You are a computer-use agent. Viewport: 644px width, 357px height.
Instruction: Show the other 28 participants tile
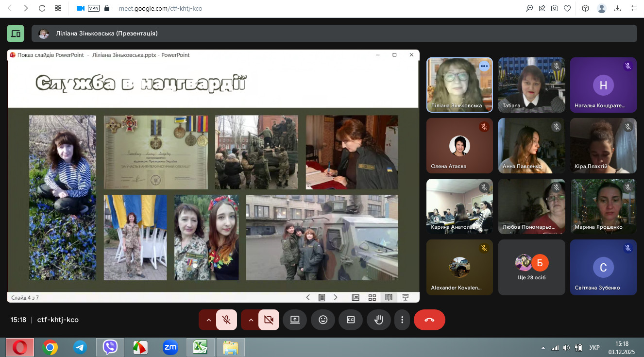531,267
